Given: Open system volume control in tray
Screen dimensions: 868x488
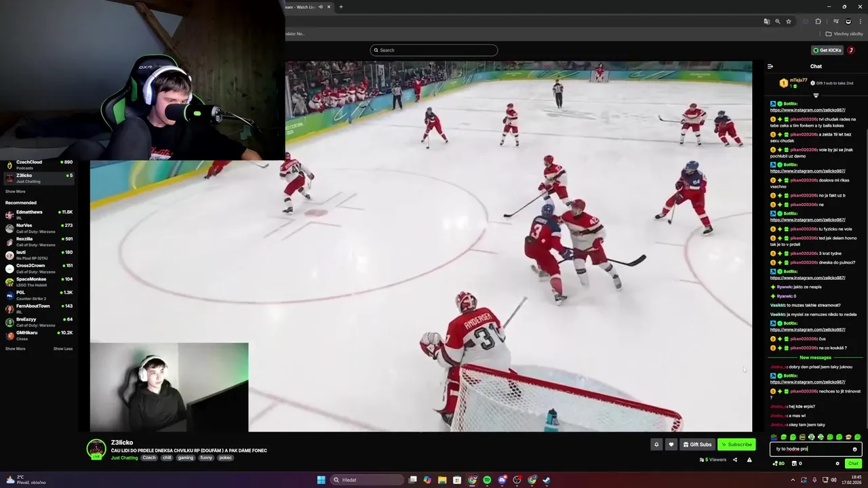Looking at the screenshot, I should (833, 480).
